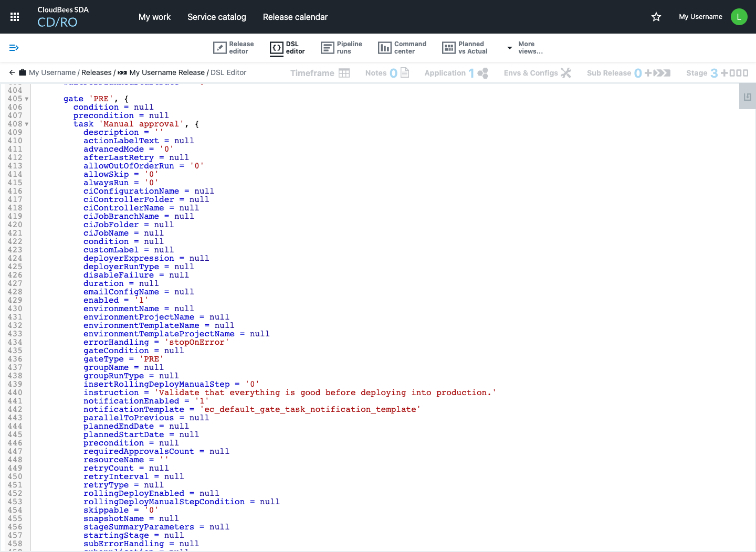Open Release calendar menu
Image resolution: width=756 pixels, height=552 pixels.
295,17
